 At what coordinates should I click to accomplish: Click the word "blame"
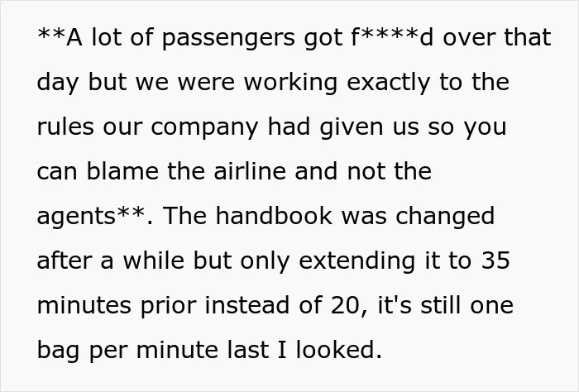tap(122, 170)
